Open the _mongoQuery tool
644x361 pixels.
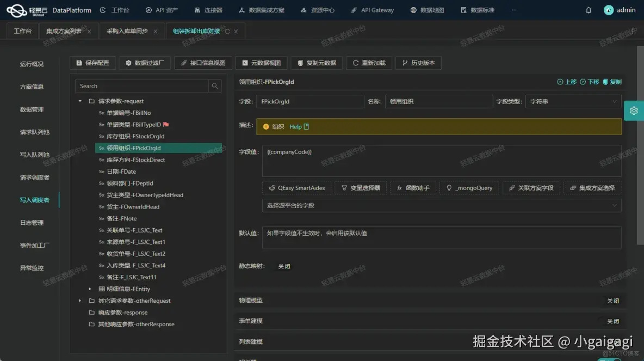tap(469, 188)
